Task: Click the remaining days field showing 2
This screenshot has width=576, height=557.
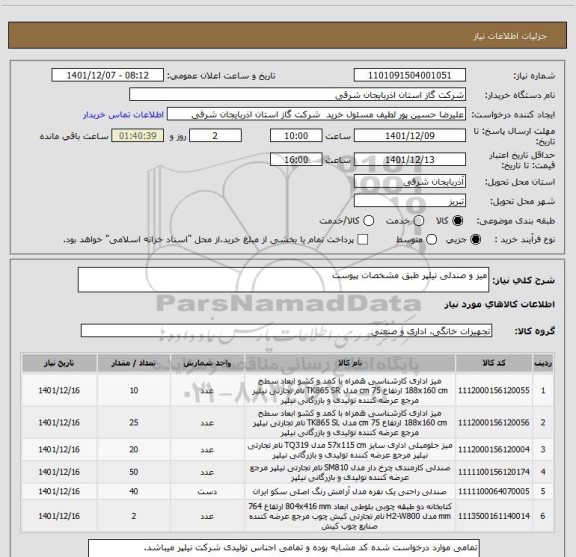Action: click(x=215, y=136)
